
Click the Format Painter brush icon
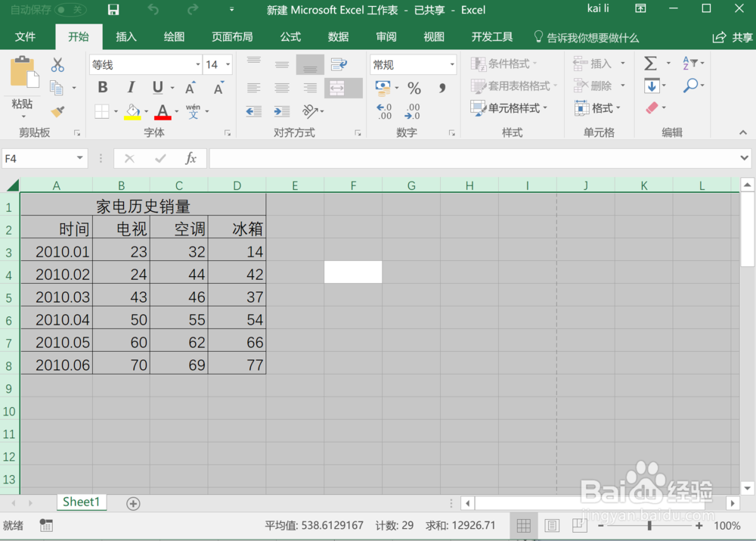coord(57,111)
